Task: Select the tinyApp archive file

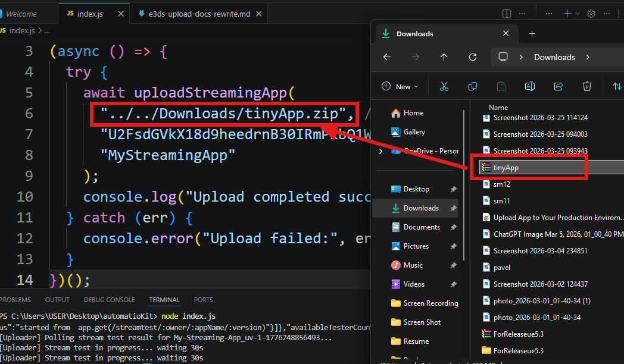Action: point(506,168)
